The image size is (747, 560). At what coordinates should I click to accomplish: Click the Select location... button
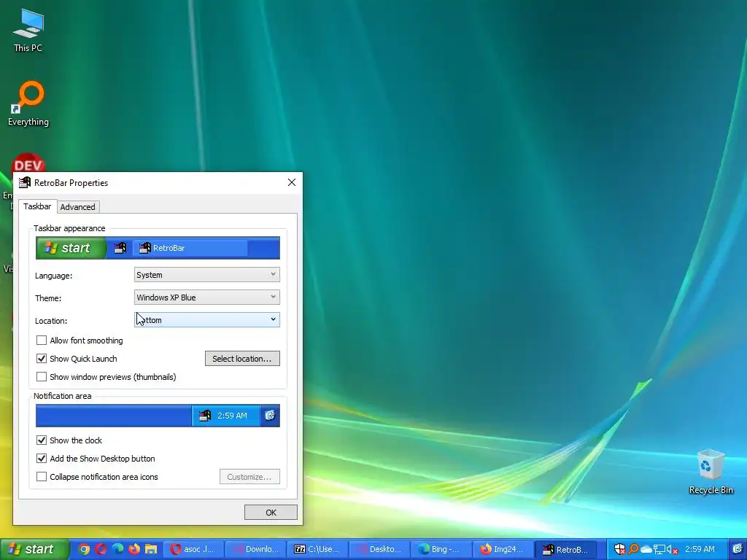242,359
